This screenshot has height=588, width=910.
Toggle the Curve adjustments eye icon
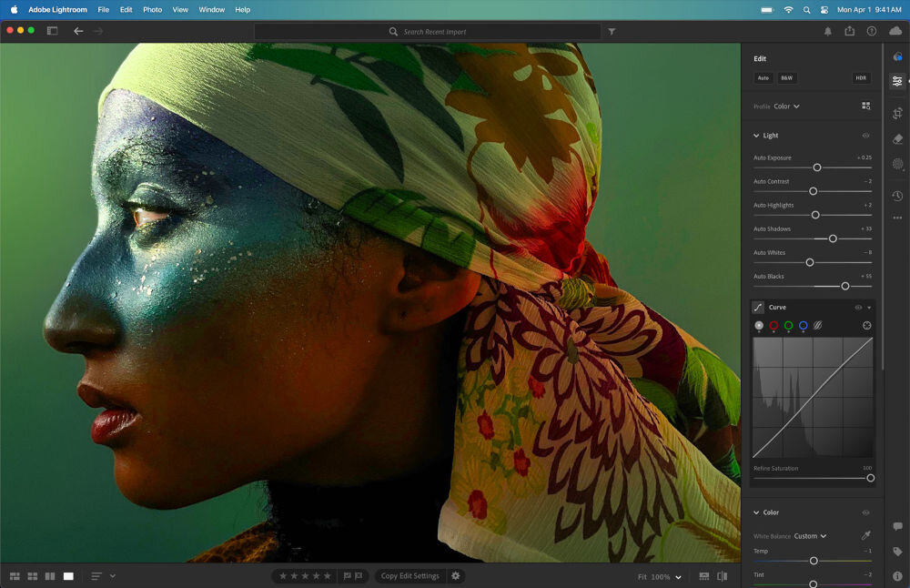pos(859,307)
